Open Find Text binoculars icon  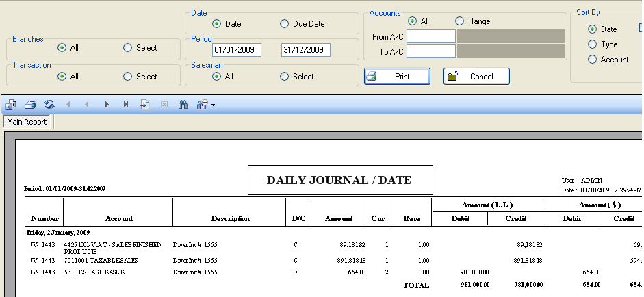[183, 105]
